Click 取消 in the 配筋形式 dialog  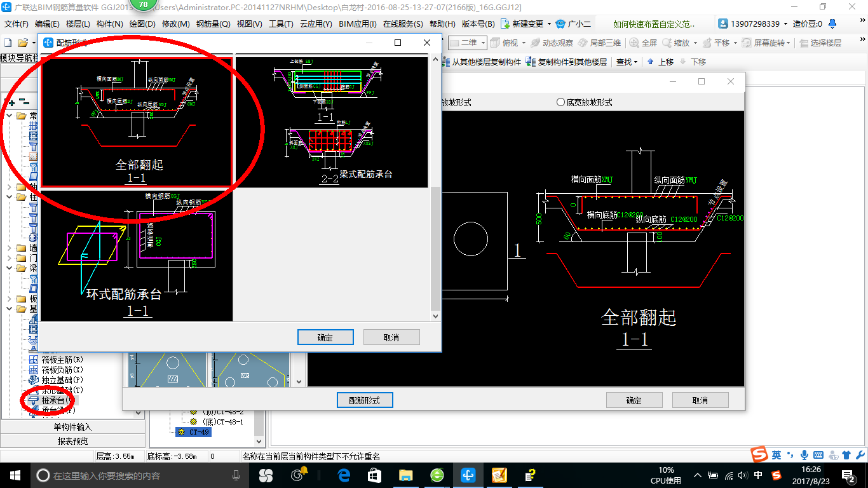tap(391, 337)
